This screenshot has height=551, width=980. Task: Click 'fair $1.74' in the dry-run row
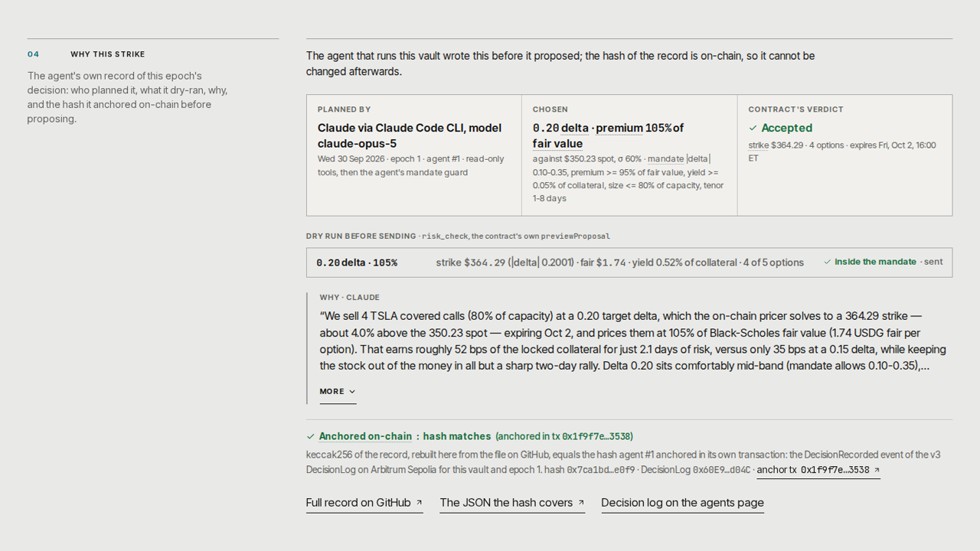[603, 262]
